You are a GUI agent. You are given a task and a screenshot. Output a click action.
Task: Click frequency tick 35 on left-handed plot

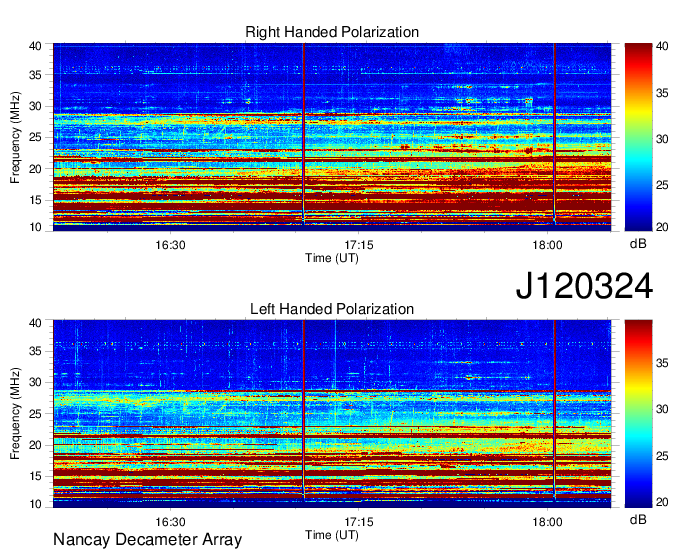[x=35, y=351]
